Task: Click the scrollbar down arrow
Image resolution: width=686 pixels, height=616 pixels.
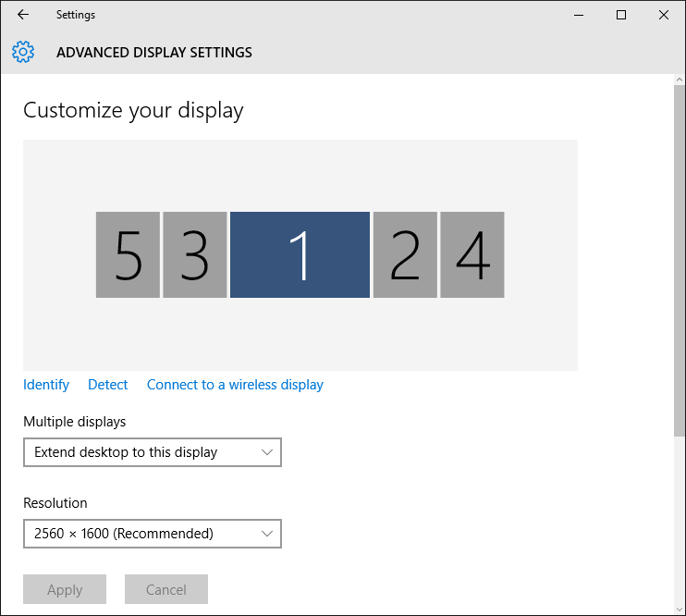Action: point(679,610)
